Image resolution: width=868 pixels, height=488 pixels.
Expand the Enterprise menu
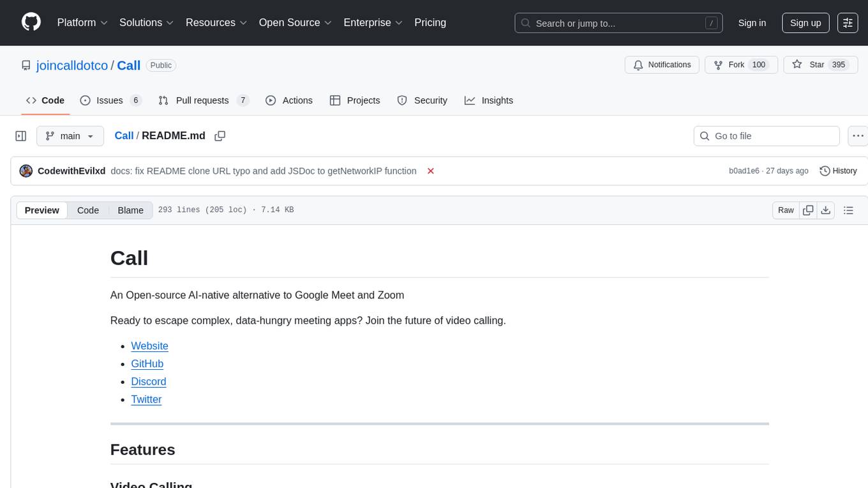click(373, 22)
